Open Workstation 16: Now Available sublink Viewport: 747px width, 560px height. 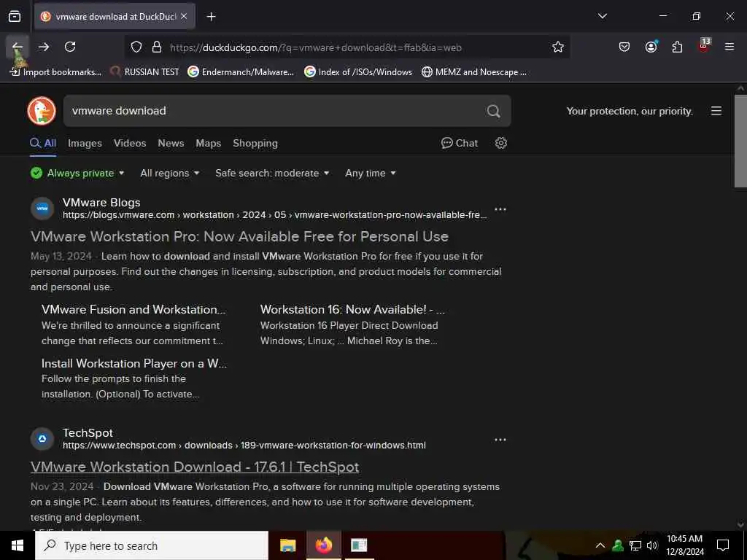pos(352,309)
